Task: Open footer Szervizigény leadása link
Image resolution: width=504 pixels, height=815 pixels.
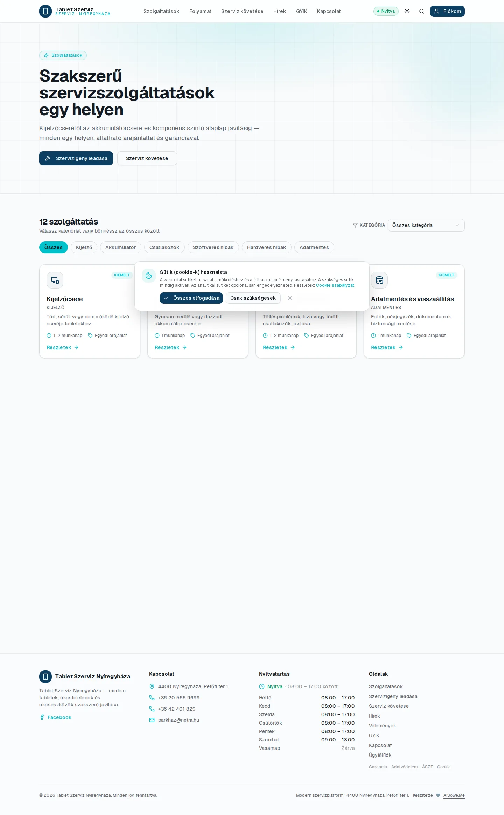Action: point(393,696)
